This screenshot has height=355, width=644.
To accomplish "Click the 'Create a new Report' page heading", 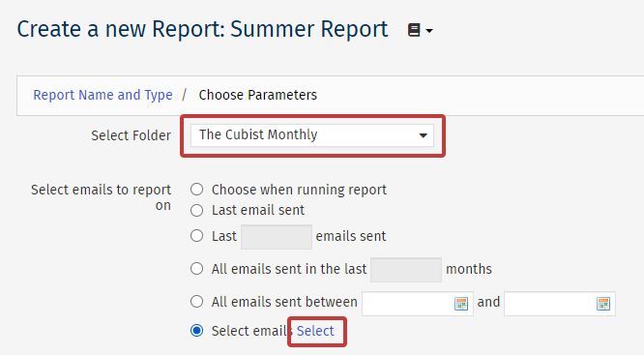I will coord(202,30).
